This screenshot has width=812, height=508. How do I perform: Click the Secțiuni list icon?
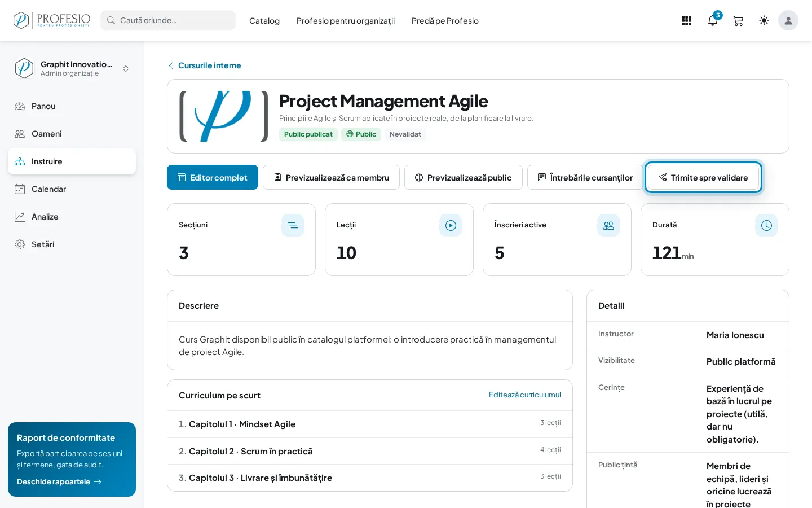293,225
